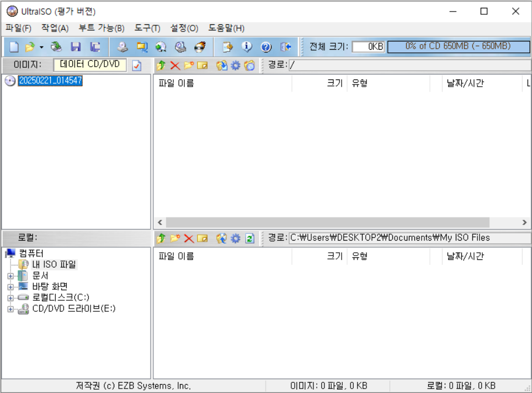
Task: Click the 전체 크기 0KB field
Action: pos(369,46)
